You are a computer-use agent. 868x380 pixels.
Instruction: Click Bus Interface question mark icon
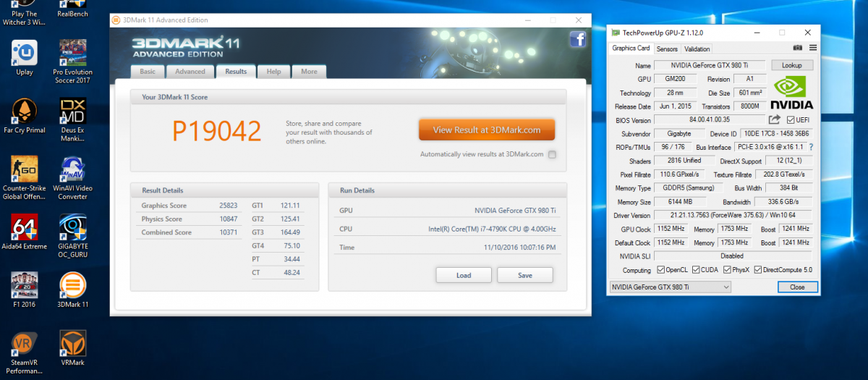click(811, 147)
